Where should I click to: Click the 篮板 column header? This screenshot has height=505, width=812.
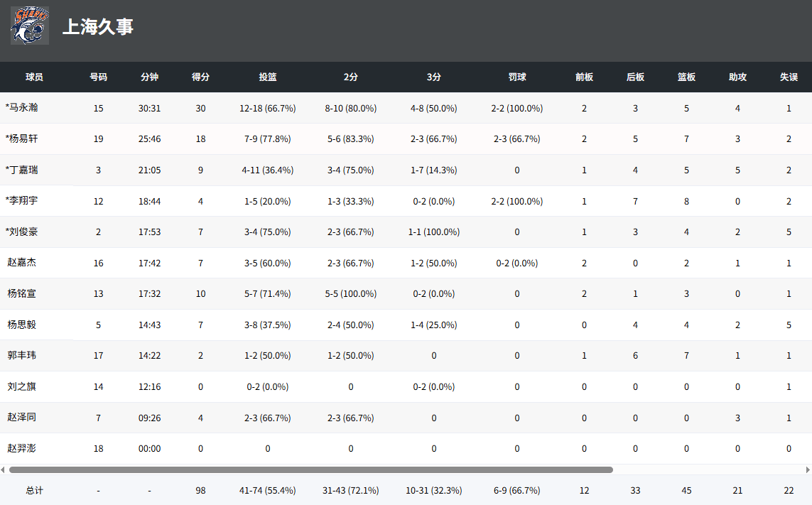pos(686,77)
